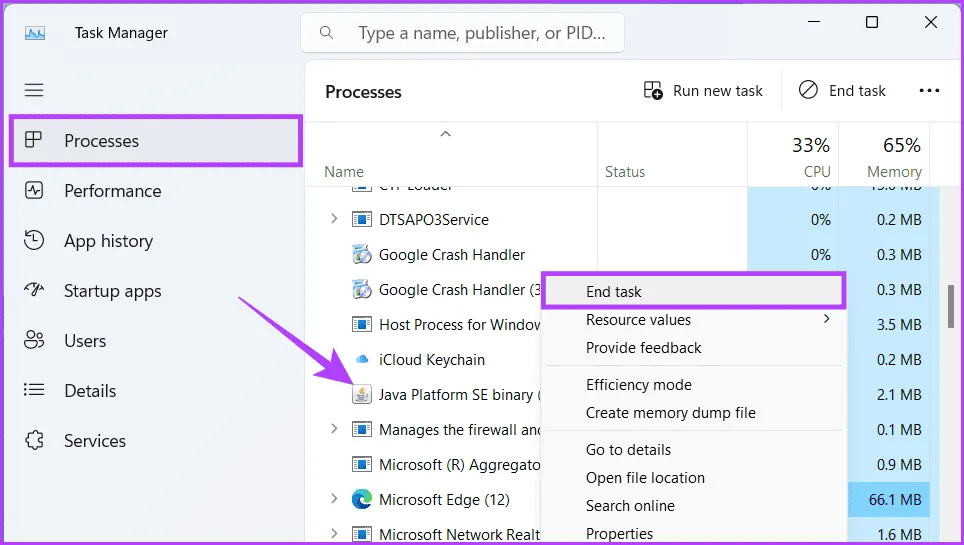Click the search box for processes
Viewport: 964px width, 545px height.
pyautogui.click(x=462, y=33)
